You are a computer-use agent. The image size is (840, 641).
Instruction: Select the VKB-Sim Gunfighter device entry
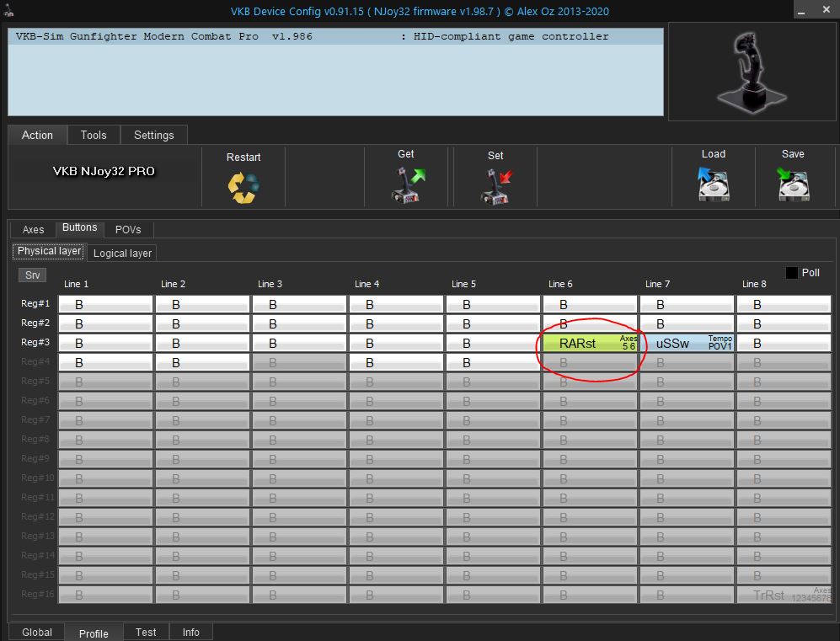click(x=335, y=36)
